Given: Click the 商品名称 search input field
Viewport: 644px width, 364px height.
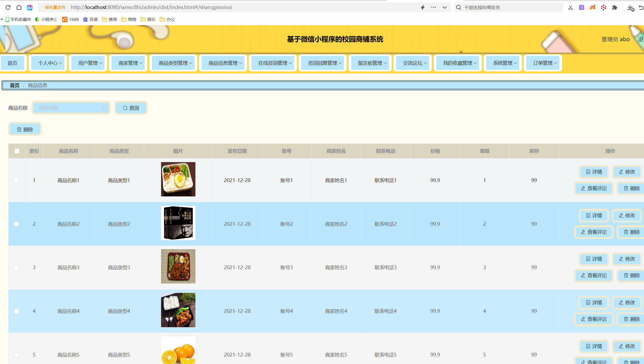Looking at the screenshot, I should click(69, 108).
